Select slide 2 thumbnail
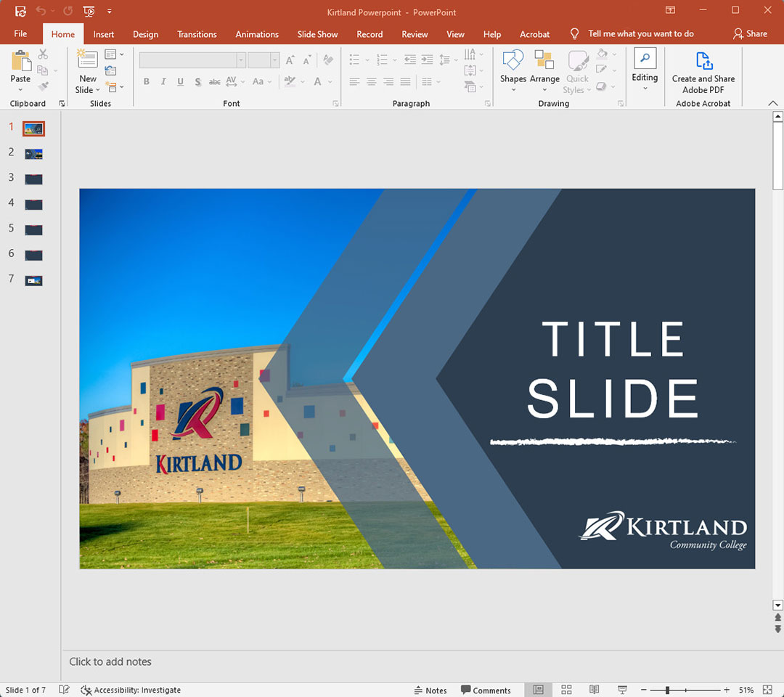Image resolution: width=784 pixels, height=697 pixels. pos(33,154)
